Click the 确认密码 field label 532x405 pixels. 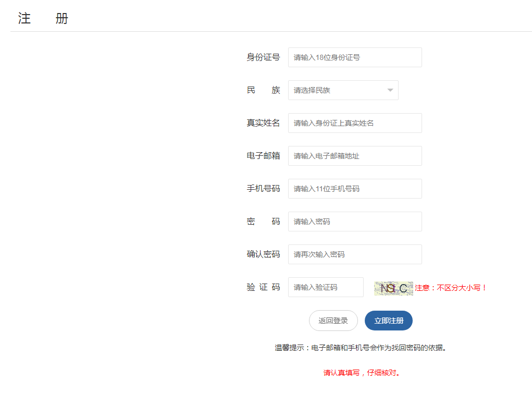click(x=263, y=254)
